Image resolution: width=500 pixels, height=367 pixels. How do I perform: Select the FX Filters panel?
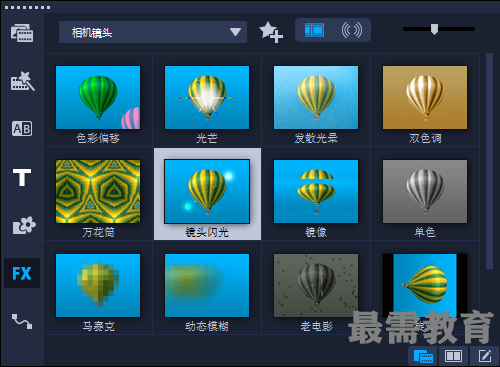[x=22, y=273]
